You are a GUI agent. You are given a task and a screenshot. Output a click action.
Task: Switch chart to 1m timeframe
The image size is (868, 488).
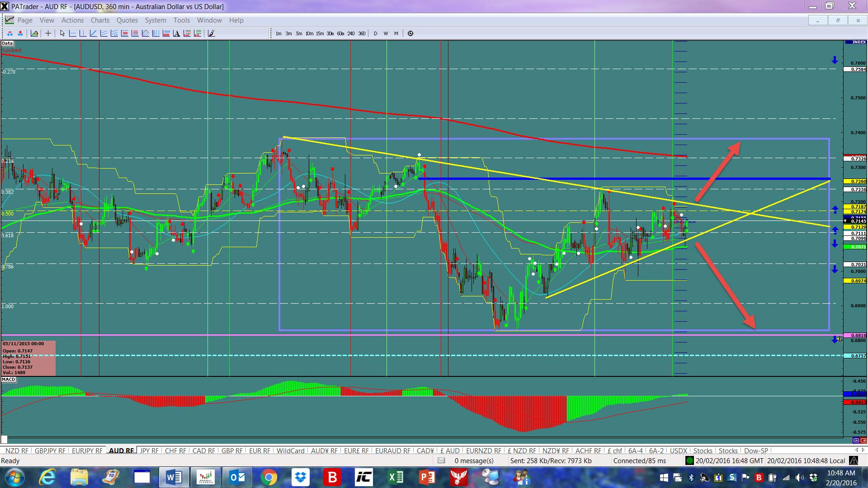[x=278, y=33]
